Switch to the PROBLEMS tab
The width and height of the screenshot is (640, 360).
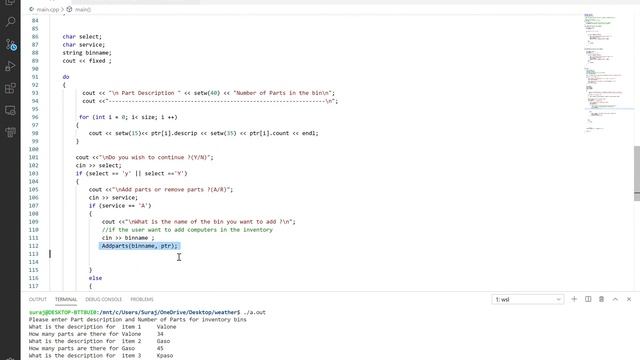142,300
